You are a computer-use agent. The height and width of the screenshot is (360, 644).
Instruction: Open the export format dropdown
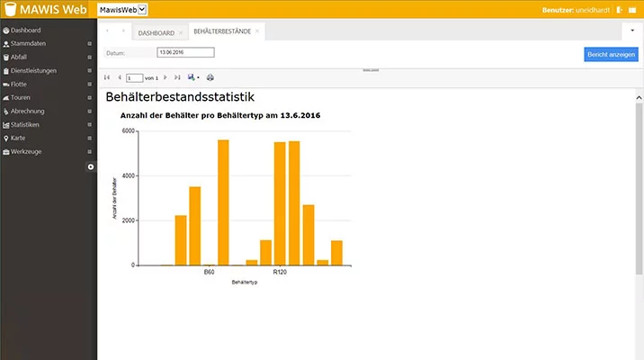[x=194, y=77]
